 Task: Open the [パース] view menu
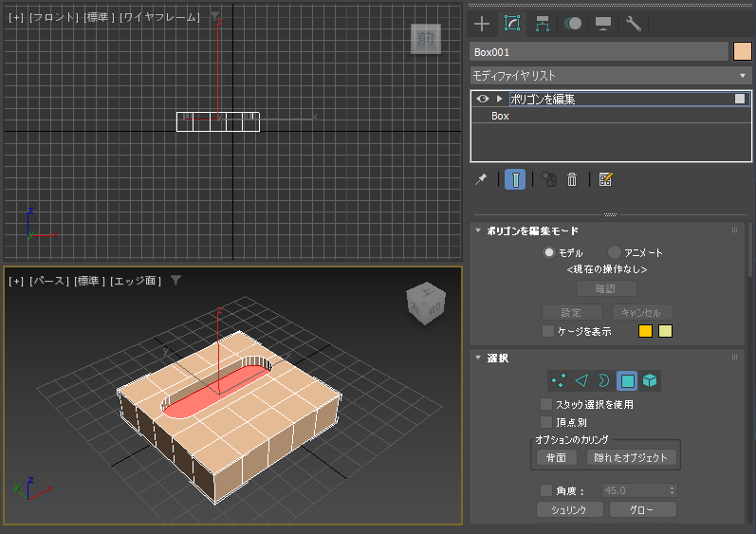[x=49, y=281]
